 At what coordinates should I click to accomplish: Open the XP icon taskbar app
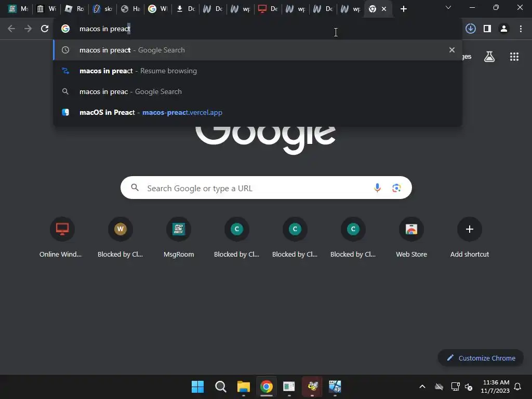[x=335, y=387]
